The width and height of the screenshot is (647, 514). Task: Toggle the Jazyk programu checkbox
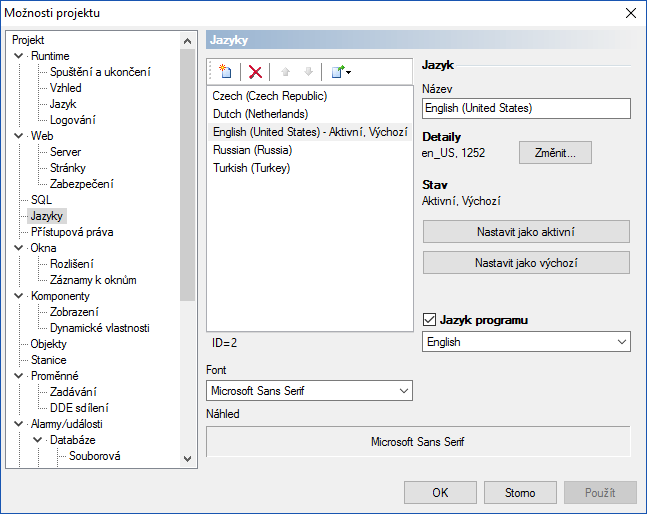tap(430, 321)
